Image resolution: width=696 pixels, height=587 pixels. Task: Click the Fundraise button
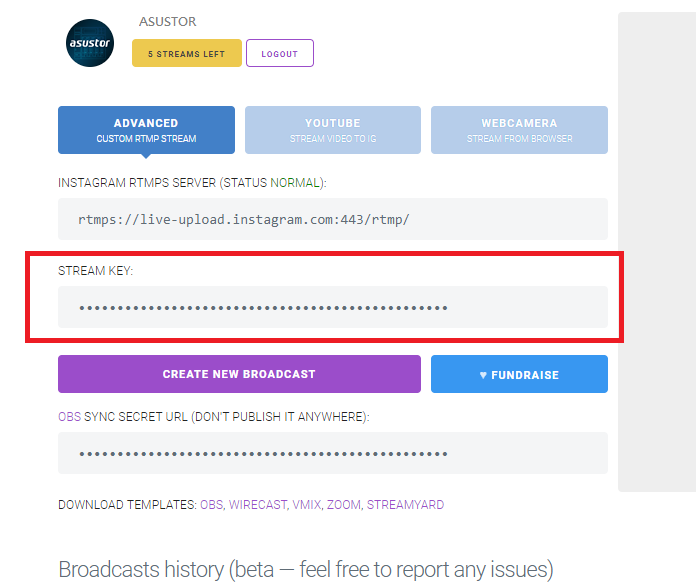click(519, 375)
